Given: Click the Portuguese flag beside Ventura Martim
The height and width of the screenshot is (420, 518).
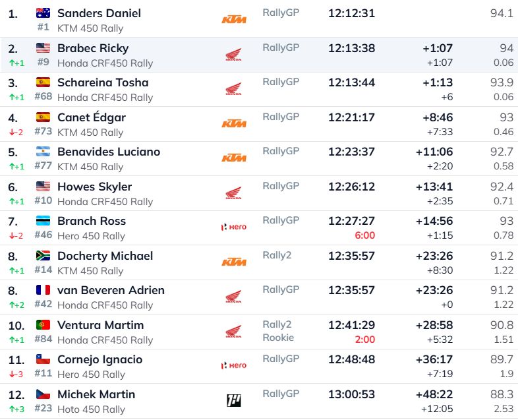Looking at the screenshot, I should click(43, 324).
